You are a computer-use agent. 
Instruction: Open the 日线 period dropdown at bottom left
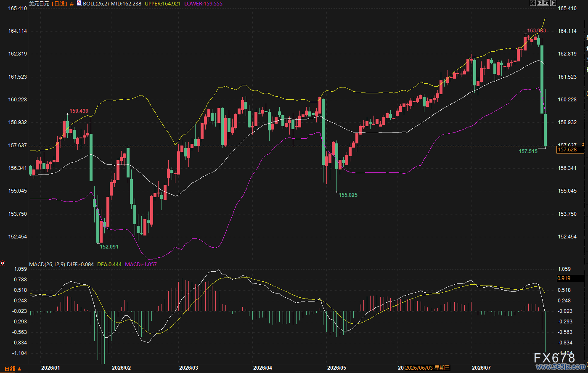(13, 369)
